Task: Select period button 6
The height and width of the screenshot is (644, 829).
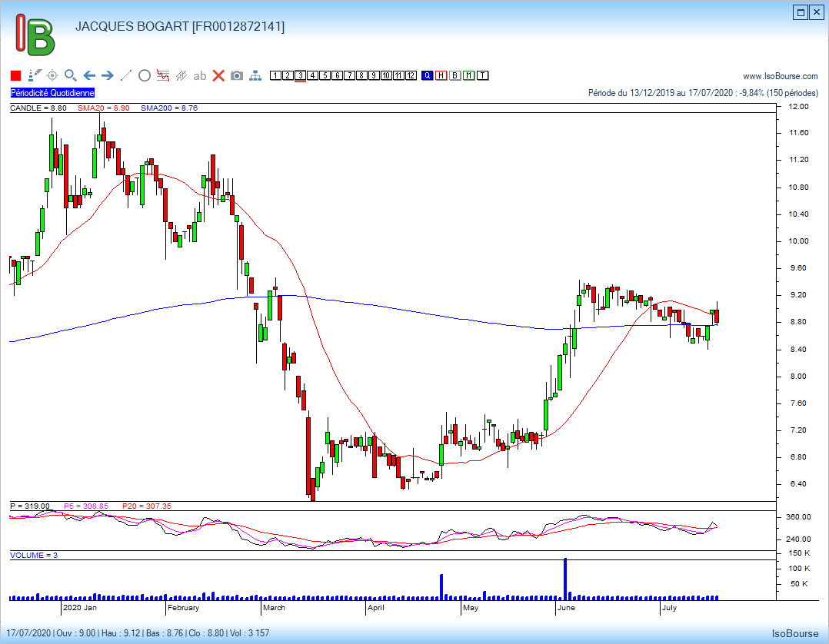Action: pos(337,75)
